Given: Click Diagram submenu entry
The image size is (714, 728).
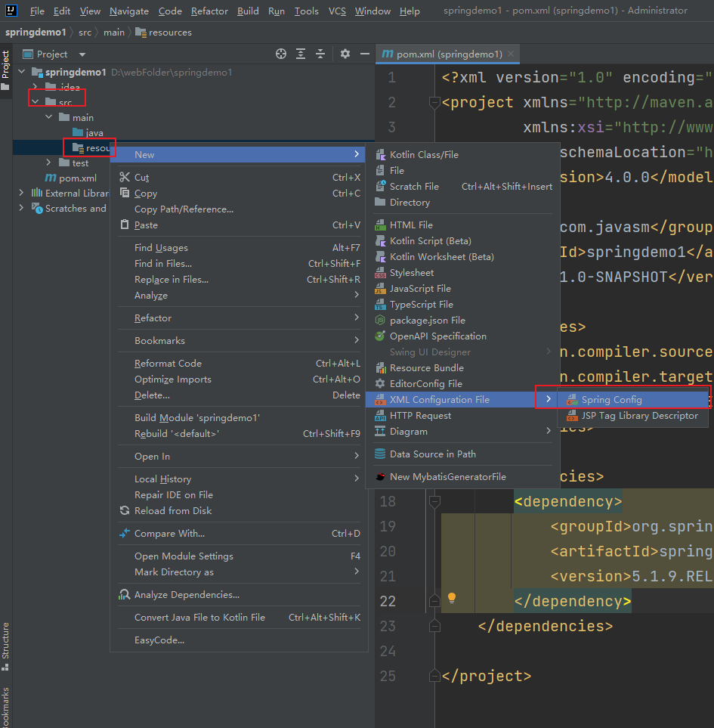Looking at the screenshot, I should point(463,432).
